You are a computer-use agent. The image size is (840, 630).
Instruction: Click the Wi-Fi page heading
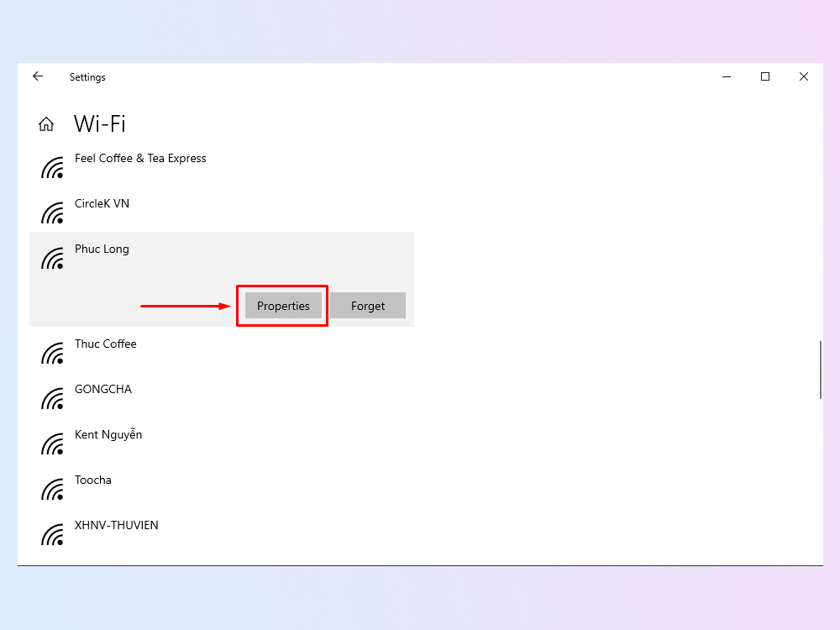coord(100,123)
